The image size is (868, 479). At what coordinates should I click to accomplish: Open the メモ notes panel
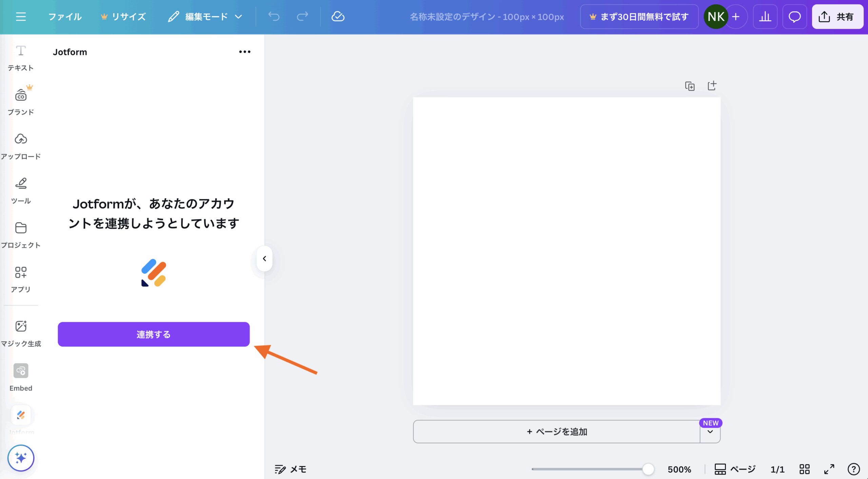click(291, 469)
